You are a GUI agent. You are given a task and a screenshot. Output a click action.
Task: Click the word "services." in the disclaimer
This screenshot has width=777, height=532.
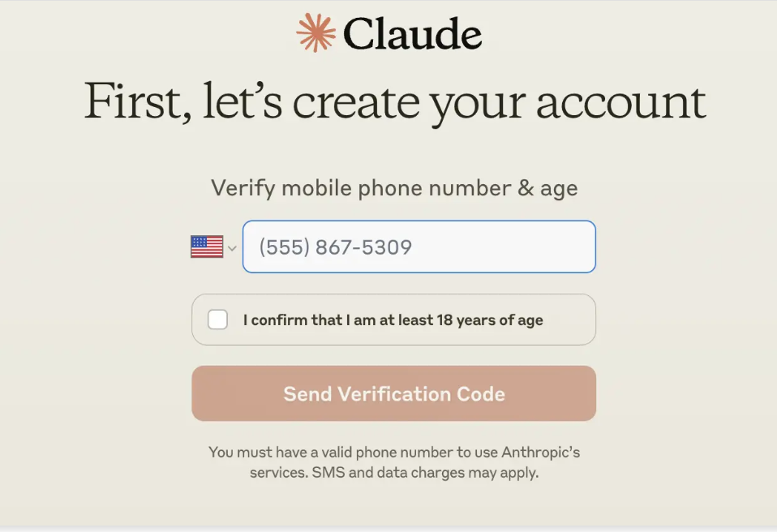tap(278, 472)
